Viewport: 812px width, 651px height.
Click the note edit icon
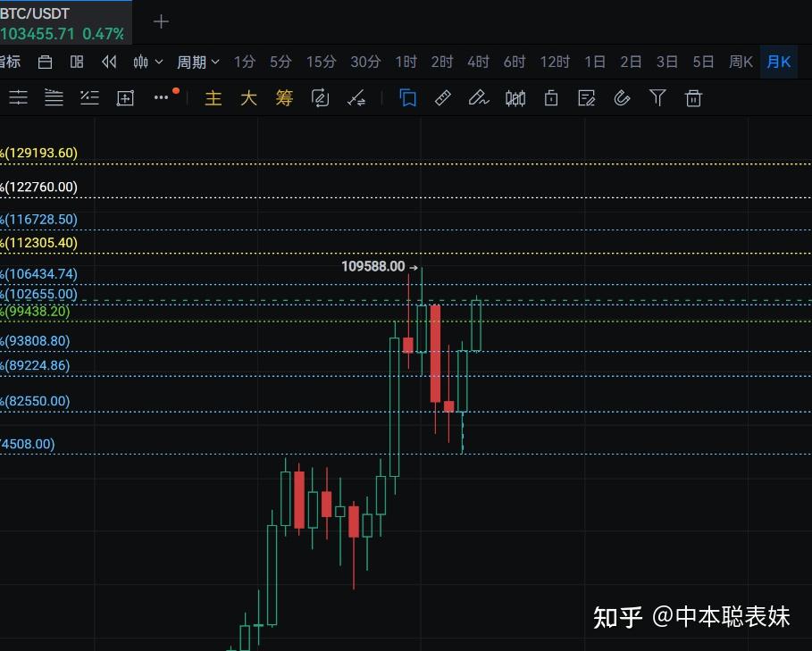[586, 98]
